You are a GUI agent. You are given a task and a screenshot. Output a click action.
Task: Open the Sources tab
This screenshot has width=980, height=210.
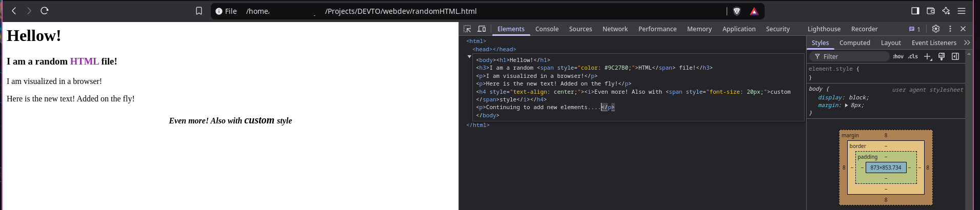coord(581,29)
